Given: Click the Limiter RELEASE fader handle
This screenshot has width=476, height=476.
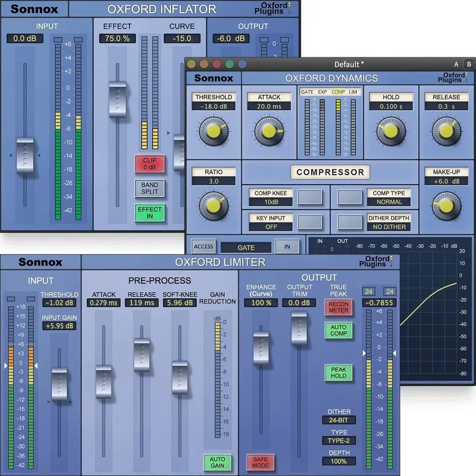Looking at the screenshot, I should [x=142, y=355].
